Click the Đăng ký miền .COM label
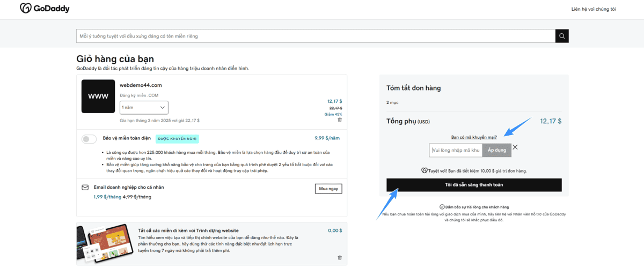The image size is (644, 276). tap(139, 95)
